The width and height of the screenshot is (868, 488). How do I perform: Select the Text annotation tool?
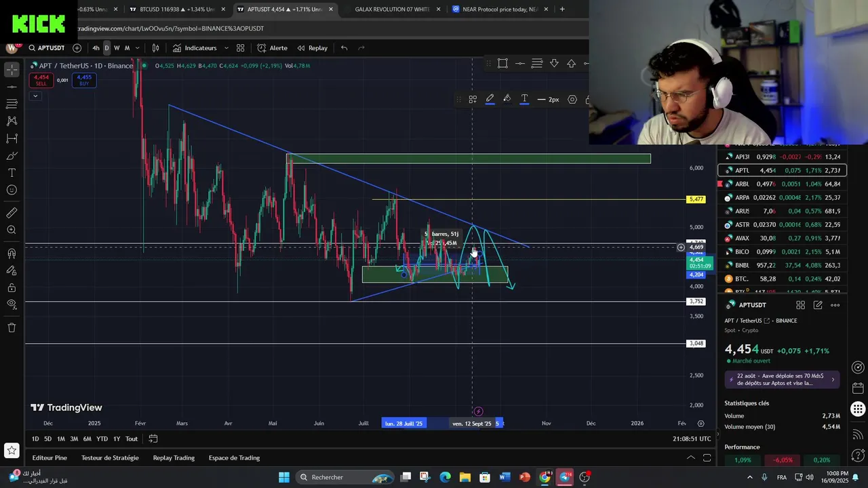point(12,173)
